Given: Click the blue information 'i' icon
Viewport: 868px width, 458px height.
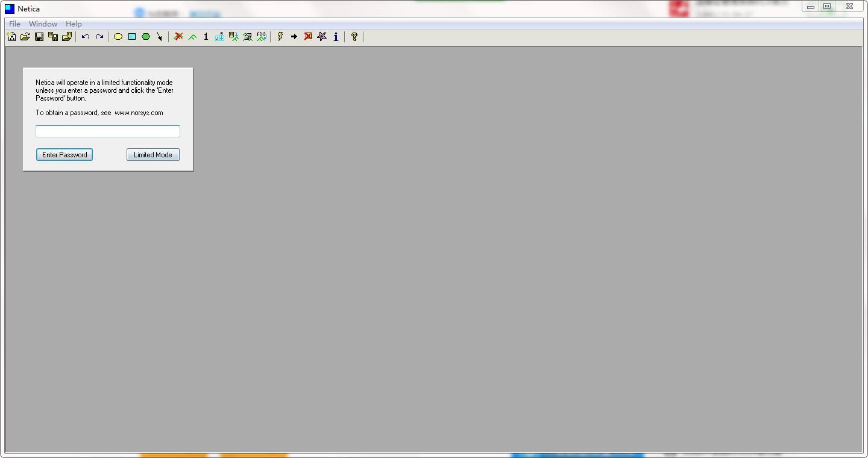Looking at the screenshot, I should [336, 37].
